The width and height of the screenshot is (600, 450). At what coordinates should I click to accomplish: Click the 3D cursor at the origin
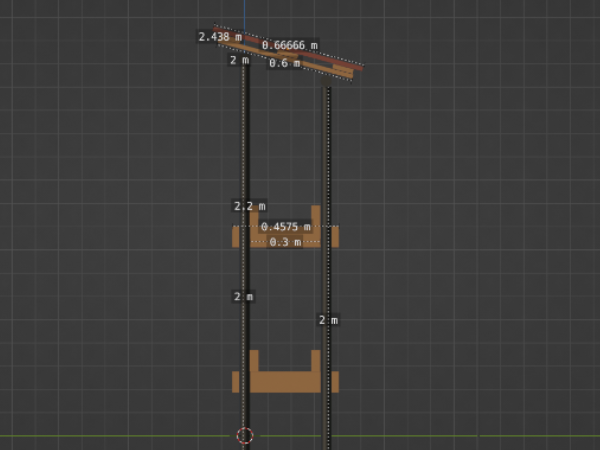pyautogui.click(x=245, y=435)
